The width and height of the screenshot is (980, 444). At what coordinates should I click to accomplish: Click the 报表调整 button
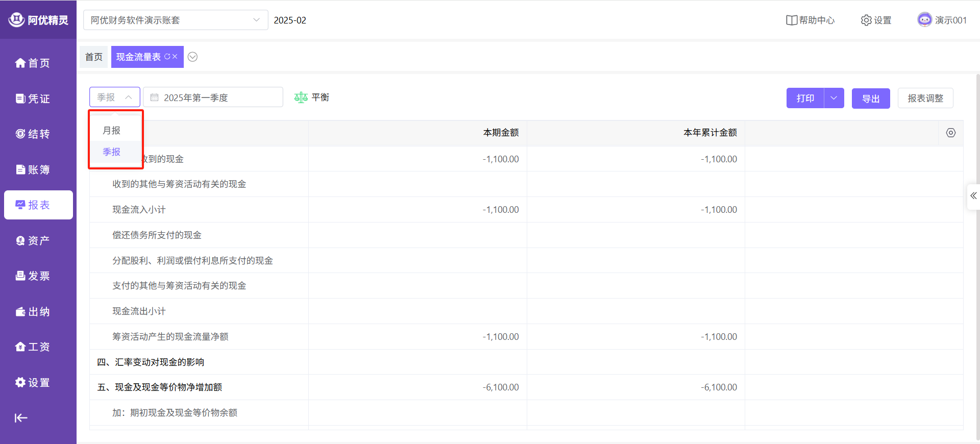coord(925,98)
